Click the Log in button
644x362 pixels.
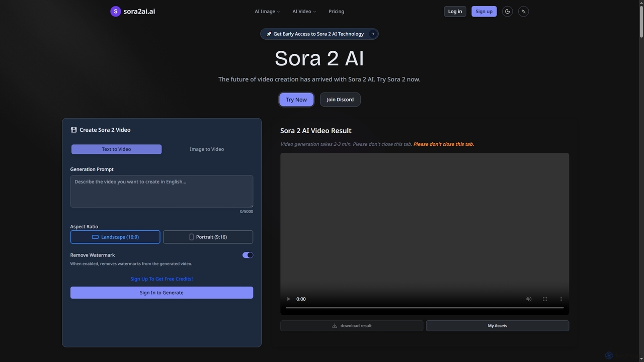455,11
